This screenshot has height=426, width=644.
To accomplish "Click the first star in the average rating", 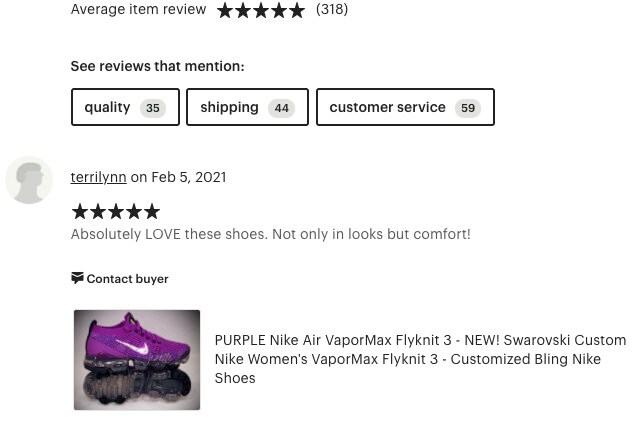I will coord(225,10).
